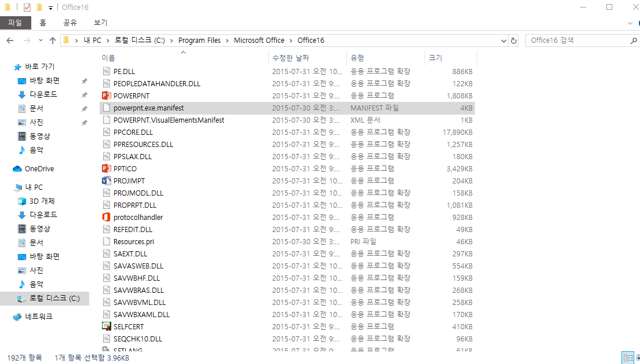This screenshot has width=640, height=364.
Task: Select the SAVWBHF.DLL file
Action: click(x=287, y=278)
